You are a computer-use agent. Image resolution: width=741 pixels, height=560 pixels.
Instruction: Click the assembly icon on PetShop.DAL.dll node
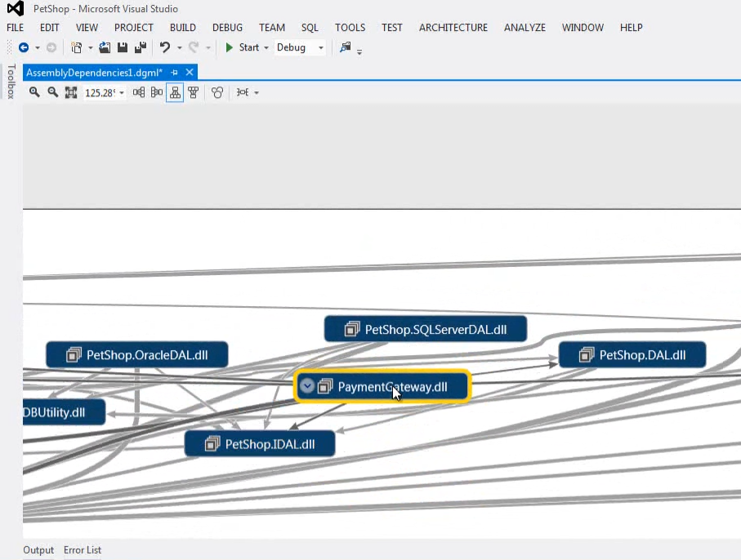pyautogui.click(x=587, y=354)
